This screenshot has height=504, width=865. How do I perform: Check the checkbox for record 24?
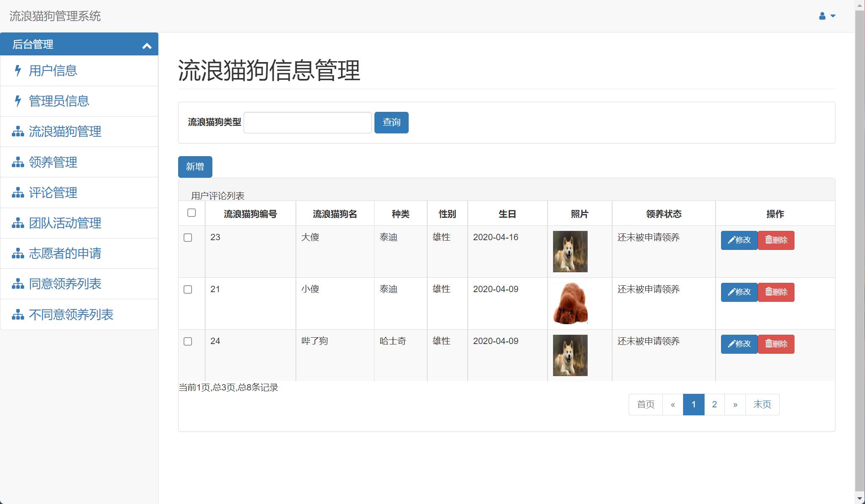188,341
